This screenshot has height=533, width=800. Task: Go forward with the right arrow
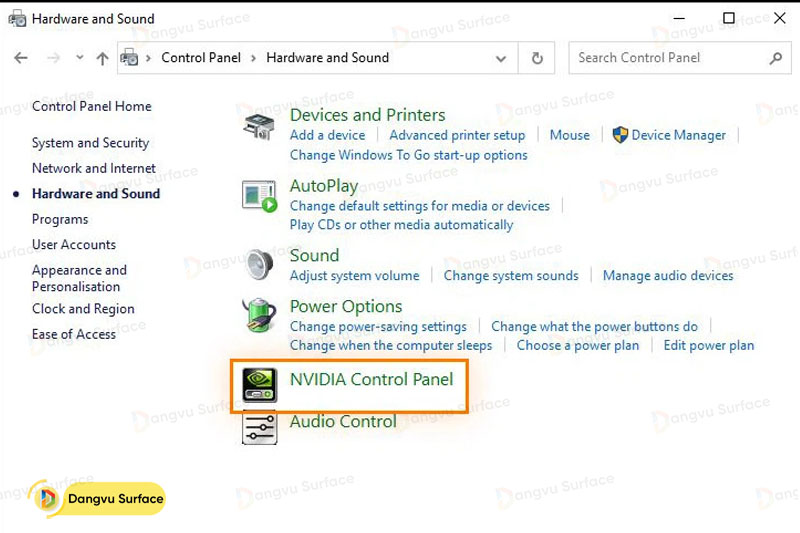coord(53,58)
